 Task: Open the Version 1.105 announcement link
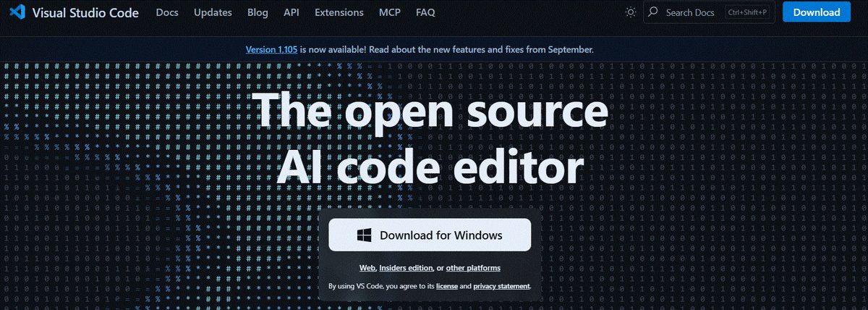tap(272, 50)
